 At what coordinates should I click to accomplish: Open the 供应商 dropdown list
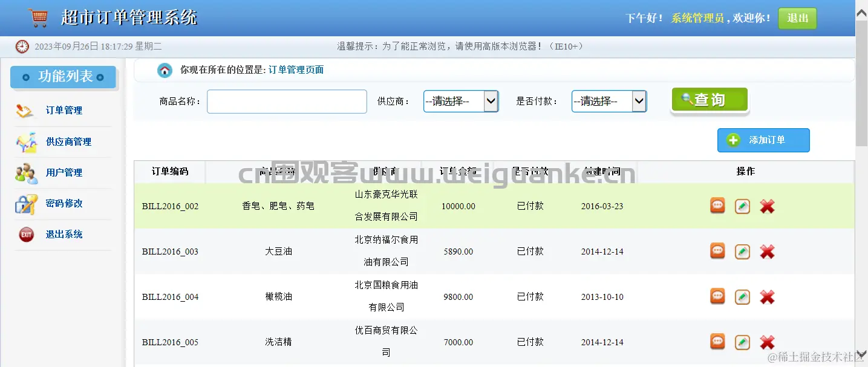tap(461, 102)
